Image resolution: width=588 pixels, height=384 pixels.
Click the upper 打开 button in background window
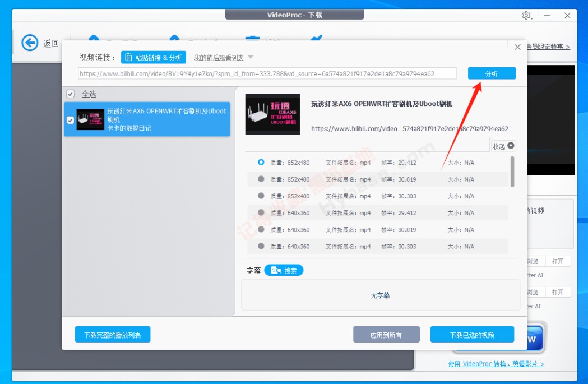pos(558,261)
